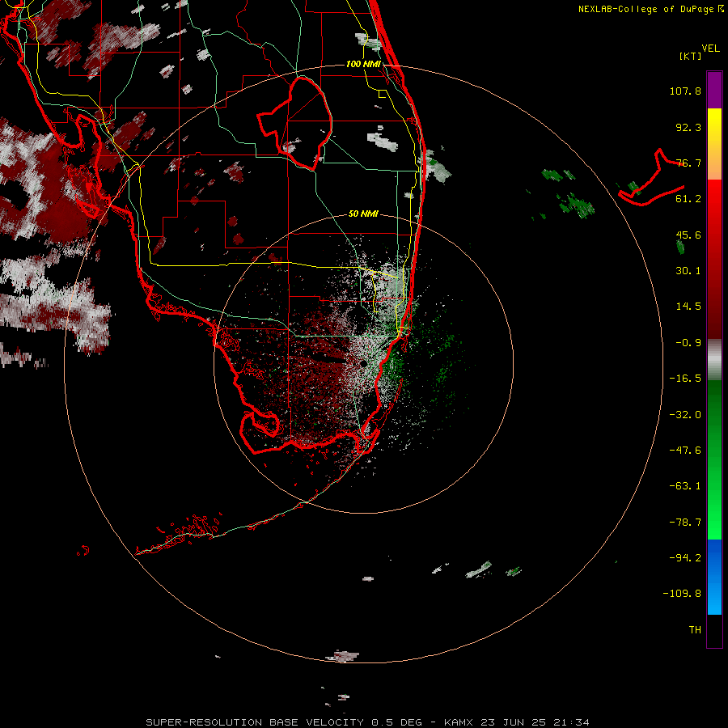Click the 50 NMI range ring label
The width and height of the screenshot is (728, 728).
(363, 214)
